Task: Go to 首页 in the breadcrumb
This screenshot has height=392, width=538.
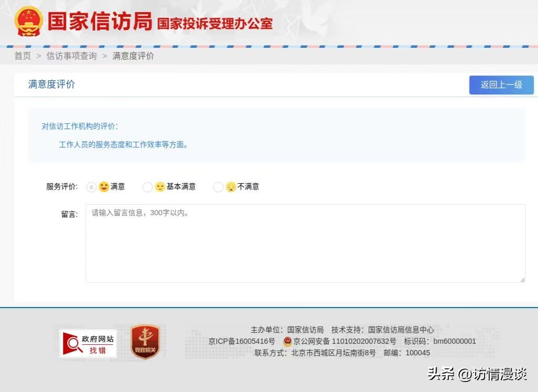Action: [23, 56]
